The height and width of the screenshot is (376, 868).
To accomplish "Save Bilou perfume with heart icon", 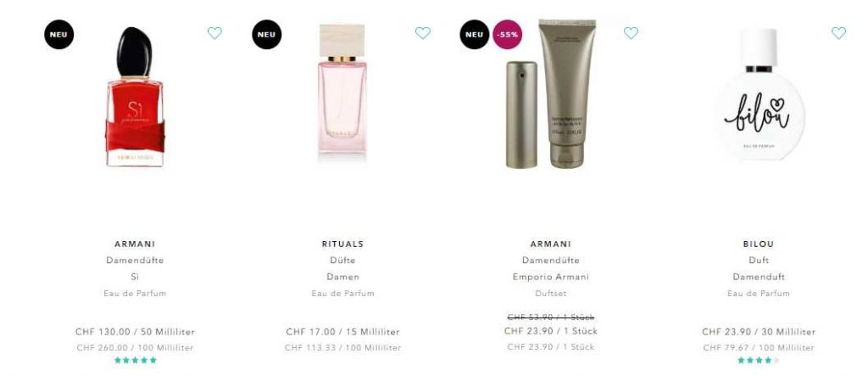I will [838, 33].
